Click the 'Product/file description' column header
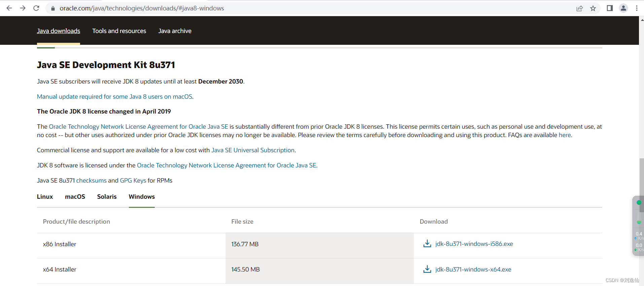 pos(76,222)
